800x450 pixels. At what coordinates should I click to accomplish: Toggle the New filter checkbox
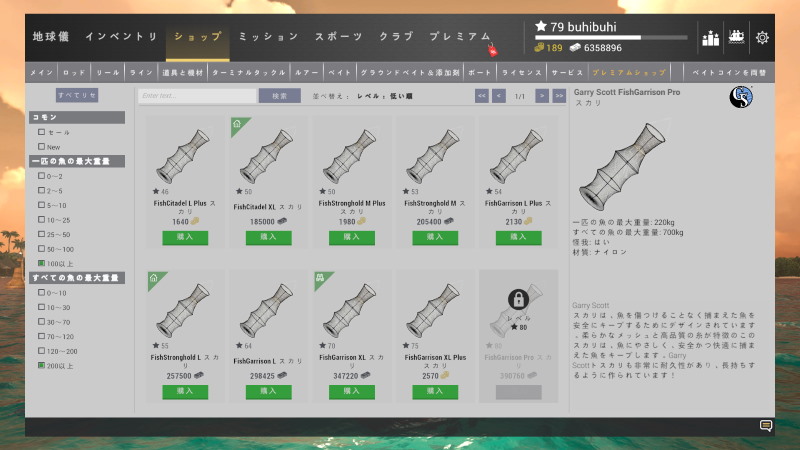click(x=41, y=146)
